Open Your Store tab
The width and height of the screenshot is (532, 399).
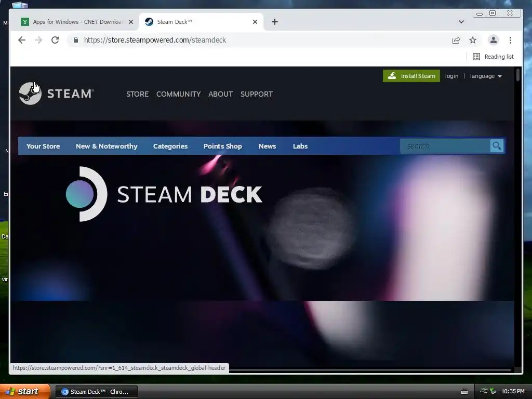[43, 146]
